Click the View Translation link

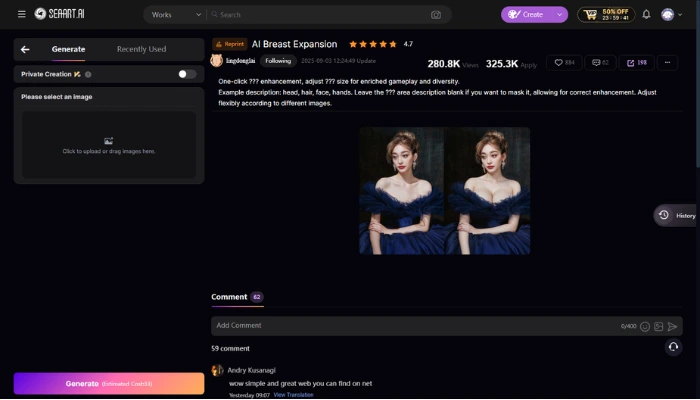pos(293,395)
